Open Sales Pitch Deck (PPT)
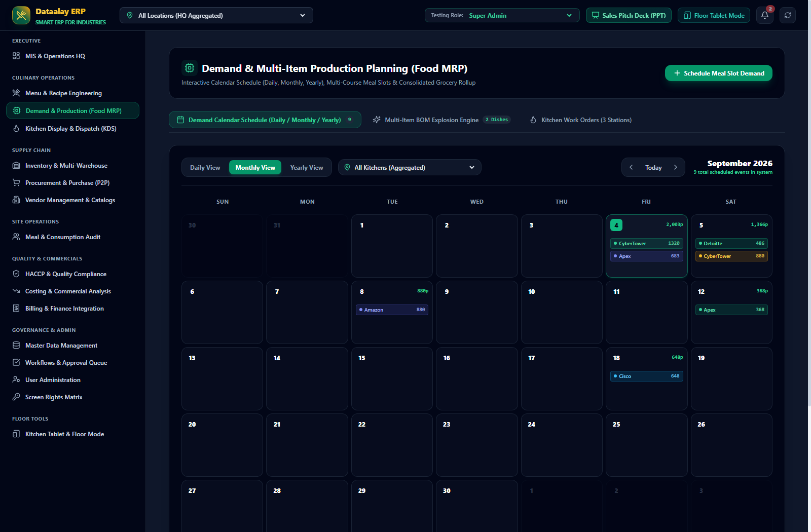Image resolution: width=811 pixels, height=532 pixels. (x=629, y=15)
